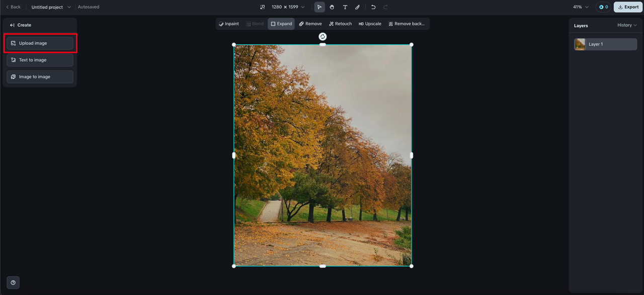644x295 pixels.
Task: Select the Retouch tool
Action: click(x=341, y=24)
